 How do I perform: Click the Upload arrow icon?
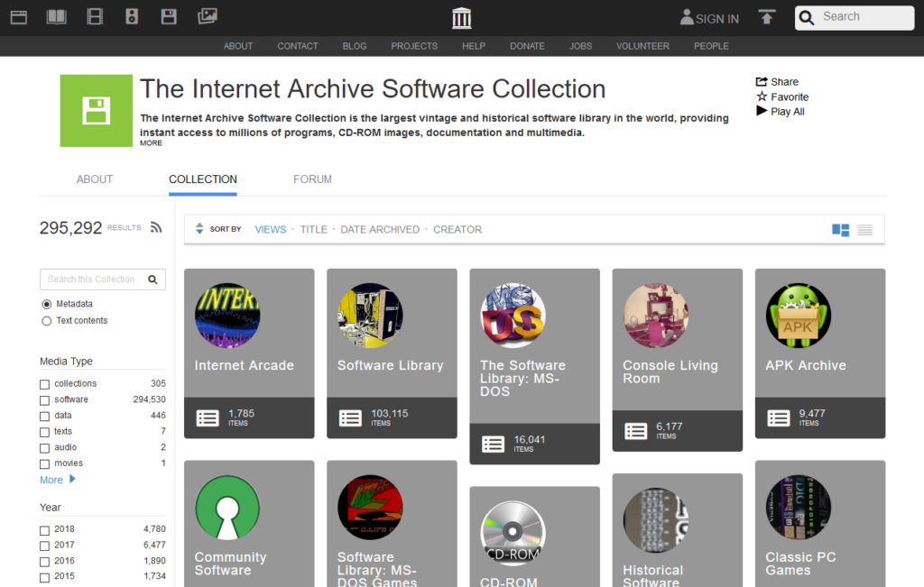[x=767, y=17]
